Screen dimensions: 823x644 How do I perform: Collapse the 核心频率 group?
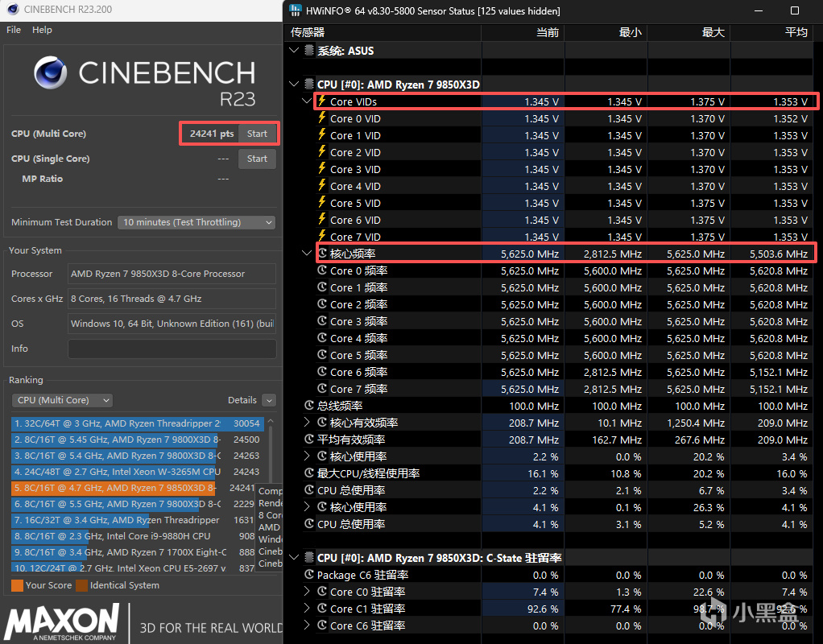click(x=307, y=254)
